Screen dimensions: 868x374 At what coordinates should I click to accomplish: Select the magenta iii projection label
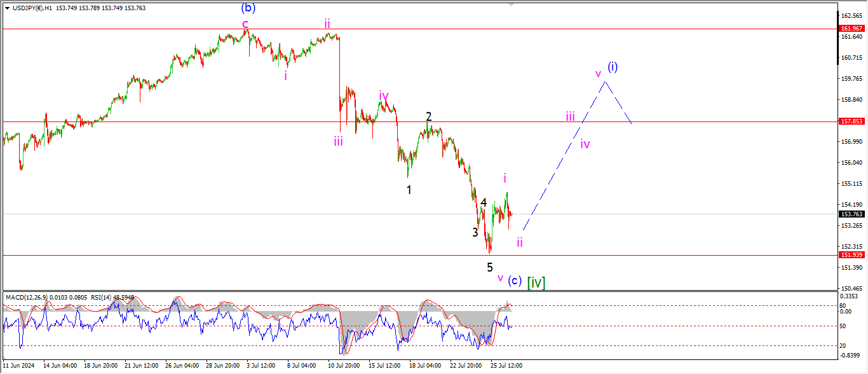point(571,116)
